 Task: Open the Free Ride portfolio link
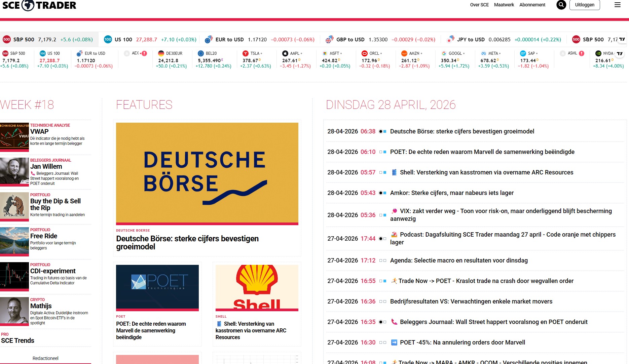[44, 236]
